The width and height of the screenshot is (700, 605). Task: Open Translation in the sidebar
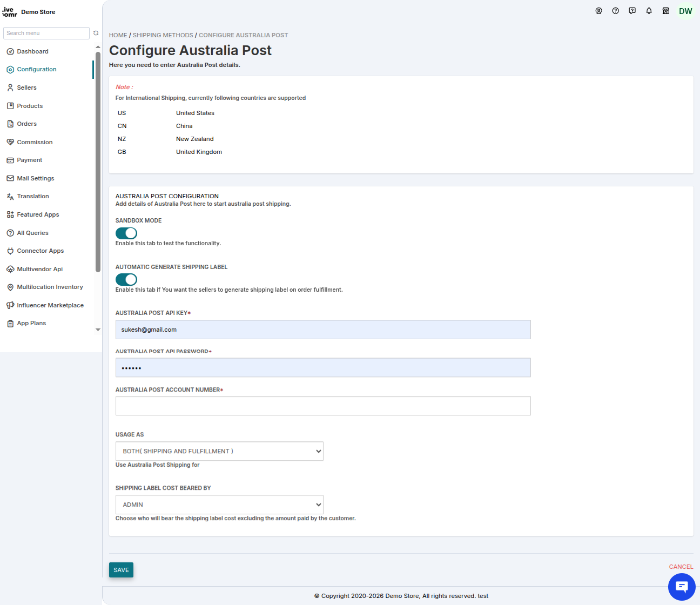click(33, 197)
